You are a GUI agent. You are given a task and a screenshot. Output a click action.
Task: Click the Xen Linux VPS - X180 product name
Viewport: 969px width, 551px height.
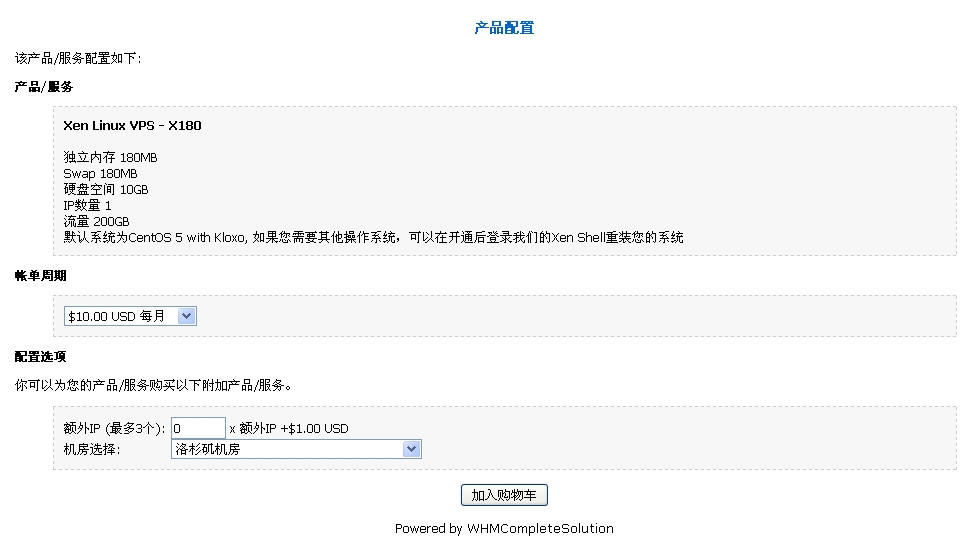(x=132, y=126)
